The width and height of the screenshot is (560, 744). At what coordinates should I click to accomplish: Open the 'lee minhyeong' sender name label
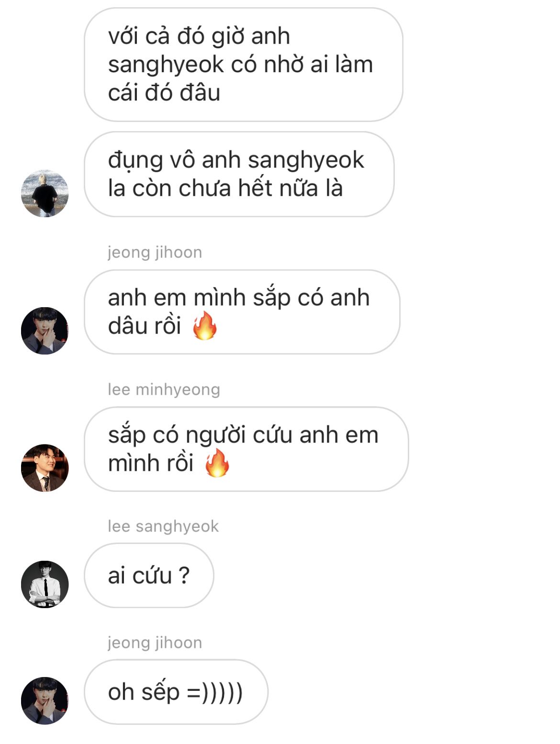click(x=164, y=389)
